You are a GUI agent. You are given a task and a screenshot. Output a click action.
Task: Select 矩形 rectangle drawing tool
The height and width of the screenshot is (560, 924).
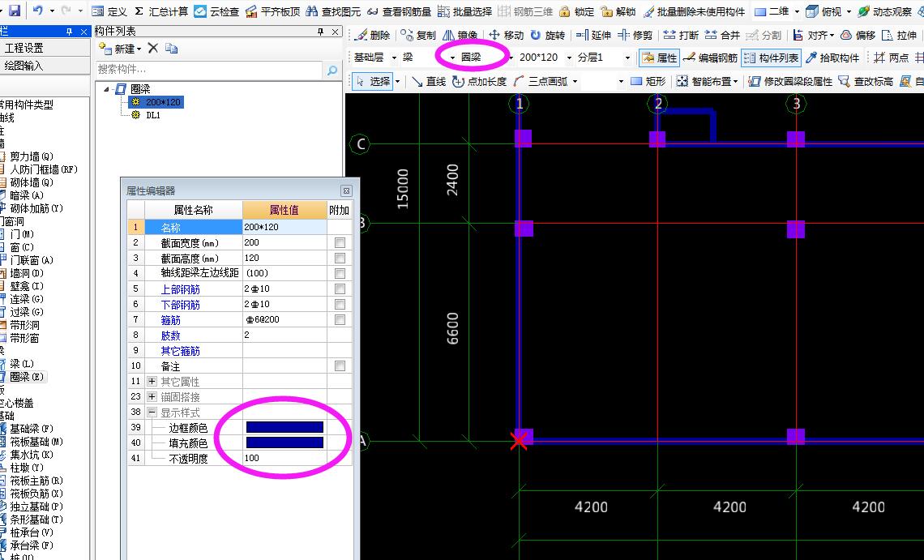tap(648, 81)
